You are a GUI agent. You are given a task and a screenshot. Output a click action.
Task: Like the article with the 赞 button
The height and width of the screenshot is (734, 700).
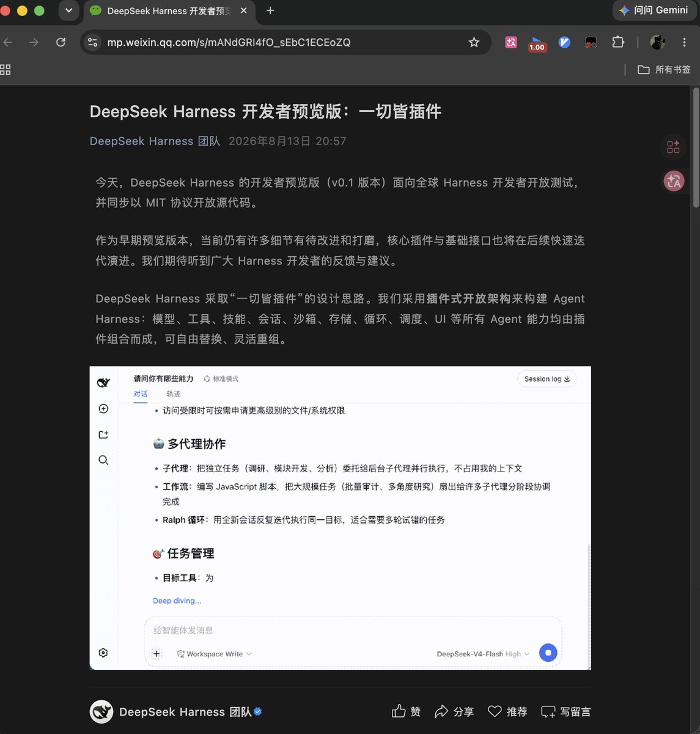click(x=407, y=711)
